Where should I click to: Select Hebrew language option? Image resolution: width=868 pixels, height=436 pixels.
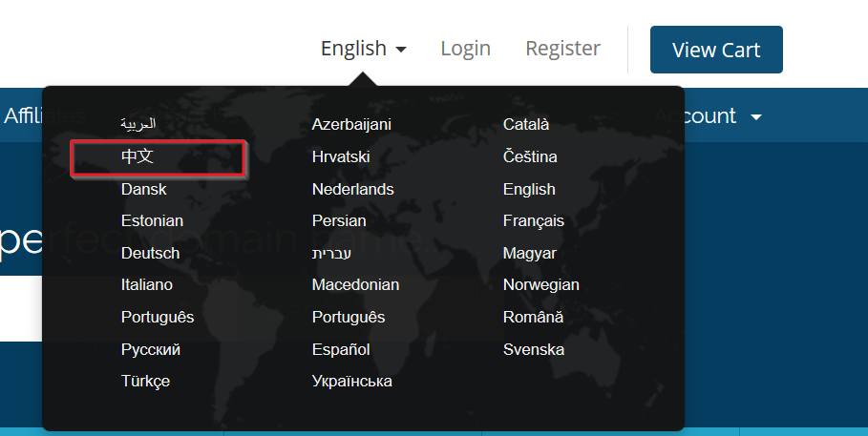click(331, 253)
